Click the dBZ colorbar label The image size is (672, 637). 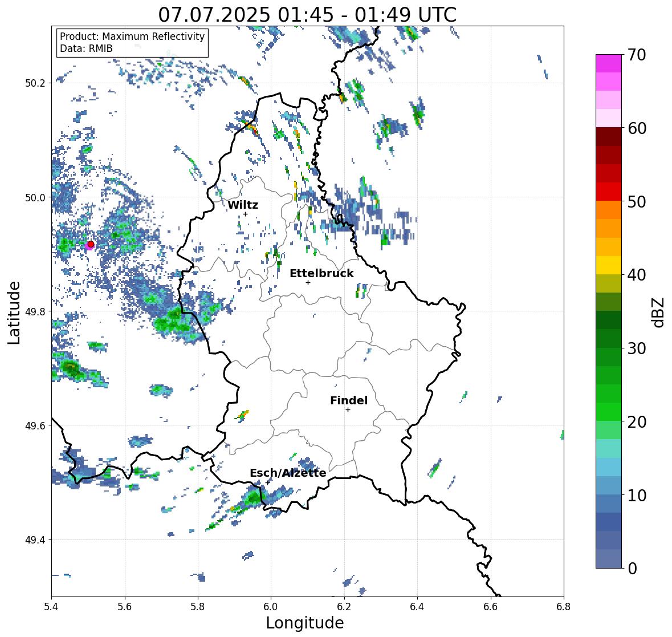(659, 313)
